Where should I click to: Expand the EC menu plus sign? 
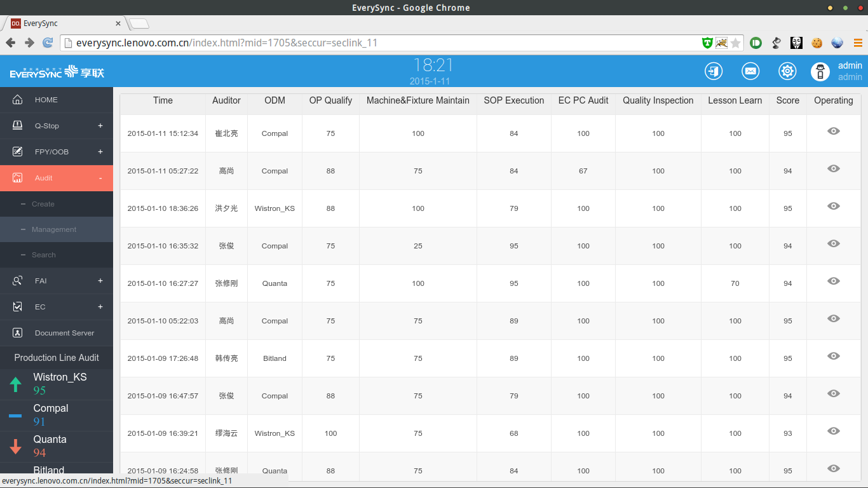pos(100,307)
